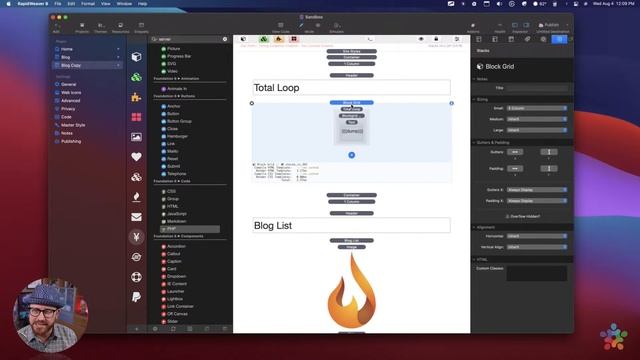
Task: Open the circular arrows category icon
Action: (x=136, y=257)
